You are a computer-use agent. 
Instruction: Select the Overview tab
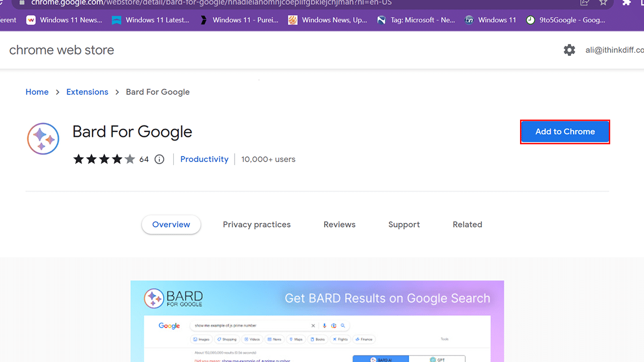pos(171,225)
